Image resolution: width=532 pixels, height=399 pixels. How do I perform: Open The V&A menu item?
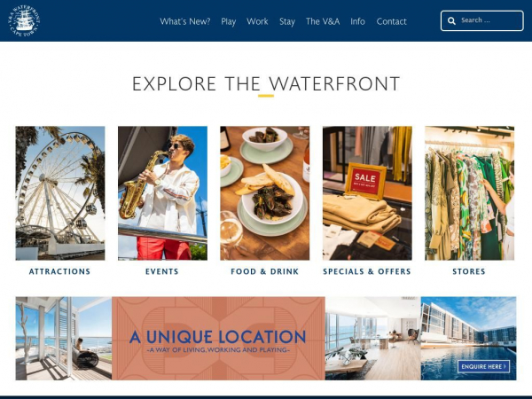click(x=323, y=21)
